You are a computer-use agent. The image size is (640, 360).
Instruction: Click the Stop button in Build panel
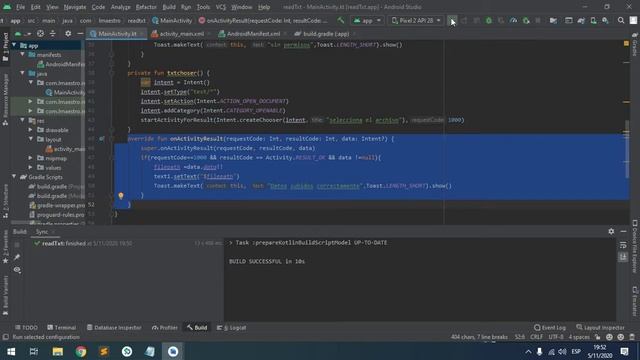pyautogui.click(x=17, y=245)
